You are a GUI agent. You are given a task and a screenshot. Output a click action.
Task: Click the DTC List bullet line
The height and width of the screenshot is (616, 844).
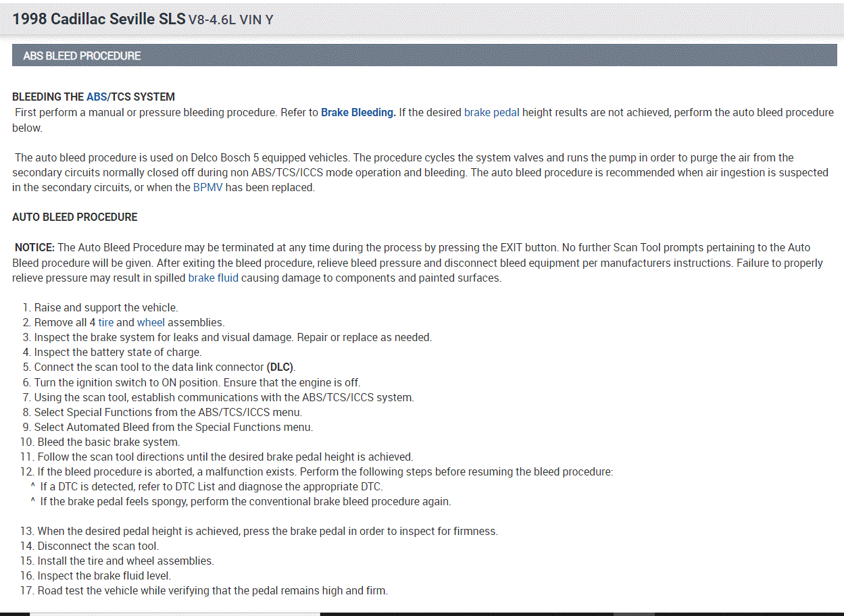coord(211,486)
